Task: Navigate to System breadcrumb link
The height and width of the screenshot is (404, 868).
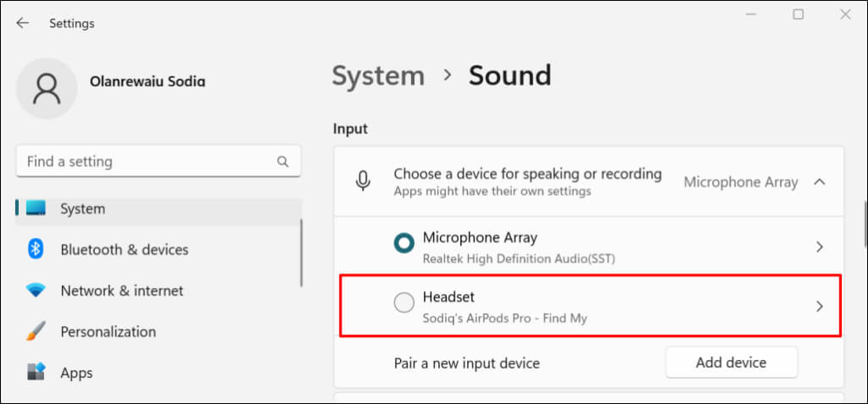Action: 378,75
